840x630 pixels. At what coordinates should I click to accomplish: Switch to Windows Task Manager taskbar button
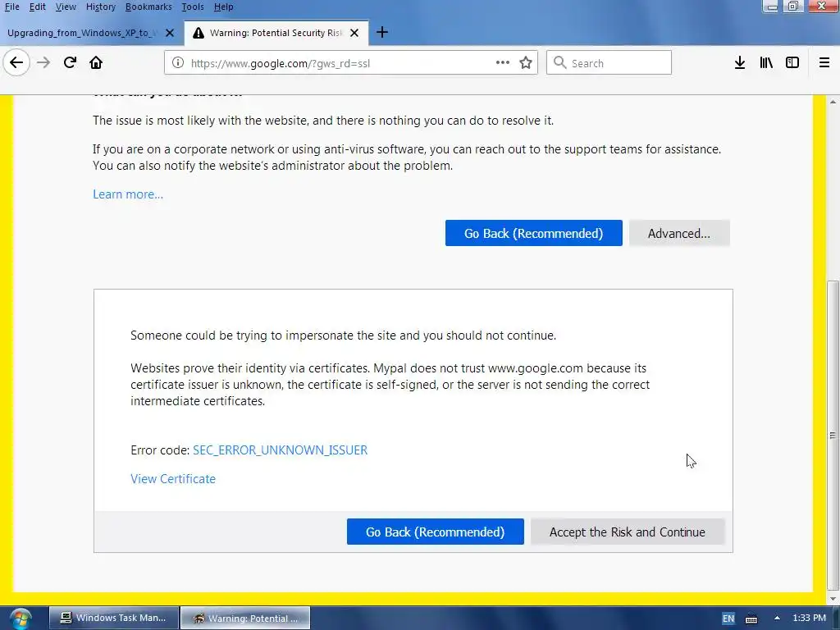[x=113, y=618]
